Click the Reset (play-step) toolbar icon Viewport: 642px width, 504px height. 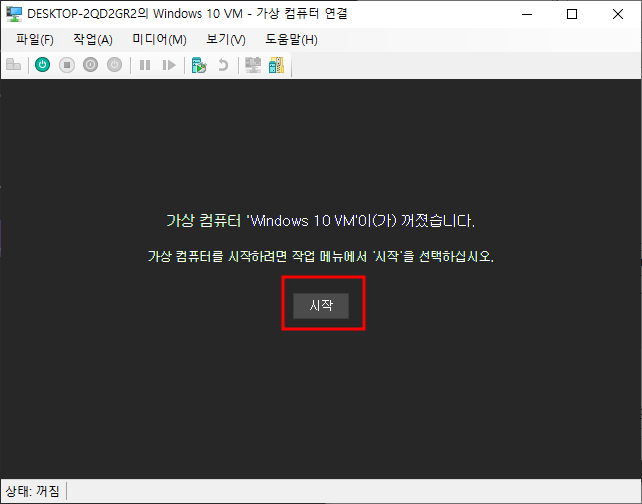(169, 65)
